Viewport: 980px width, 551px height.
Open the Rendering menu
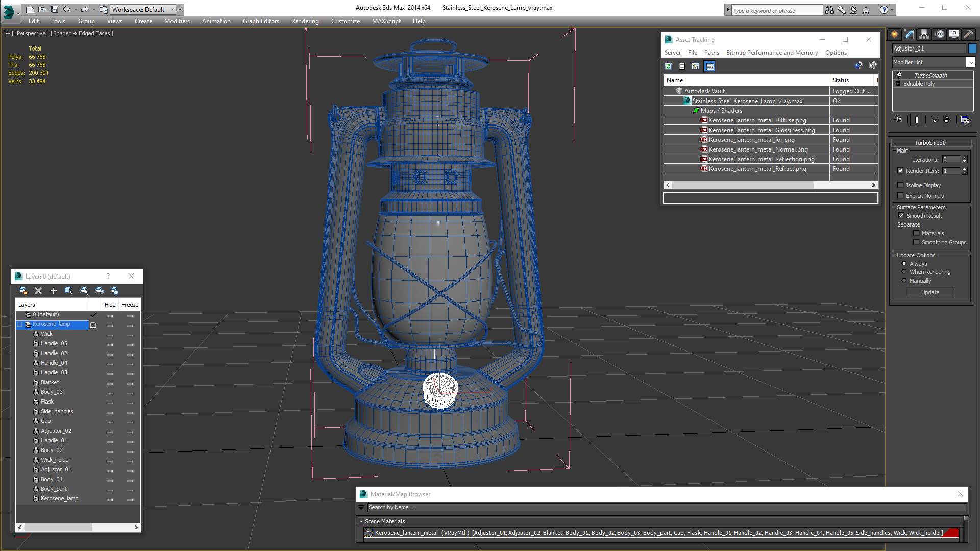coord(305,21)
